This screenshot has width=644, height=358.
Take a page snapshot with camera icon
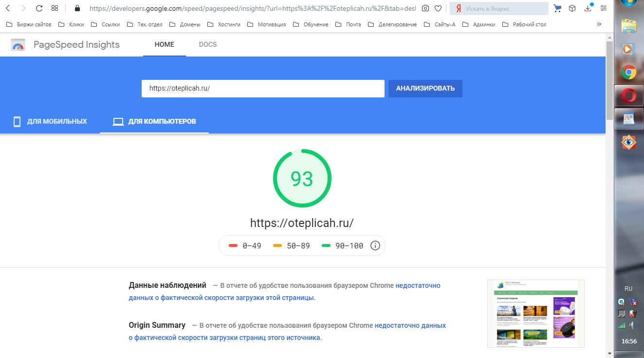coord(425,8)
